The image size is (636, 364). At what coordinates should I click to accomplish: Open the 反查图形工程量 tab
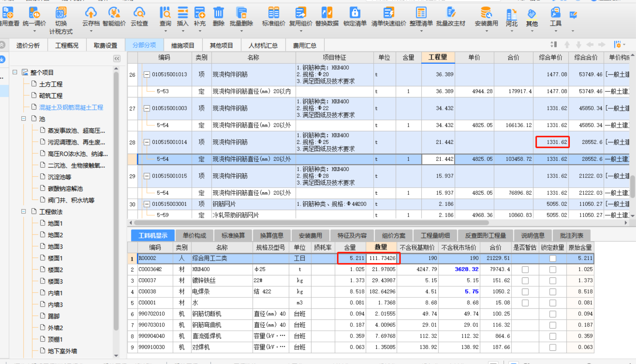coord(486,235)
